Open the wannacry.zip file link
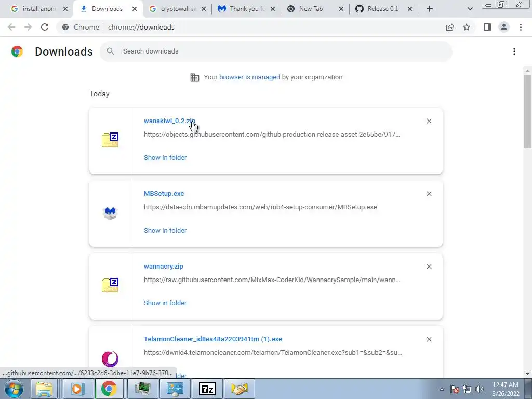Image resolution: width=532 pixels, height=399 pixels. click(164, 267)
